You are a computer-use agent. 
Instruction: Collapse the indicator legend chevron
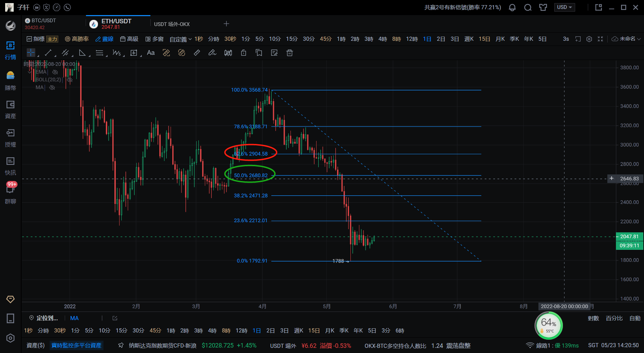[x=30, y=72]
